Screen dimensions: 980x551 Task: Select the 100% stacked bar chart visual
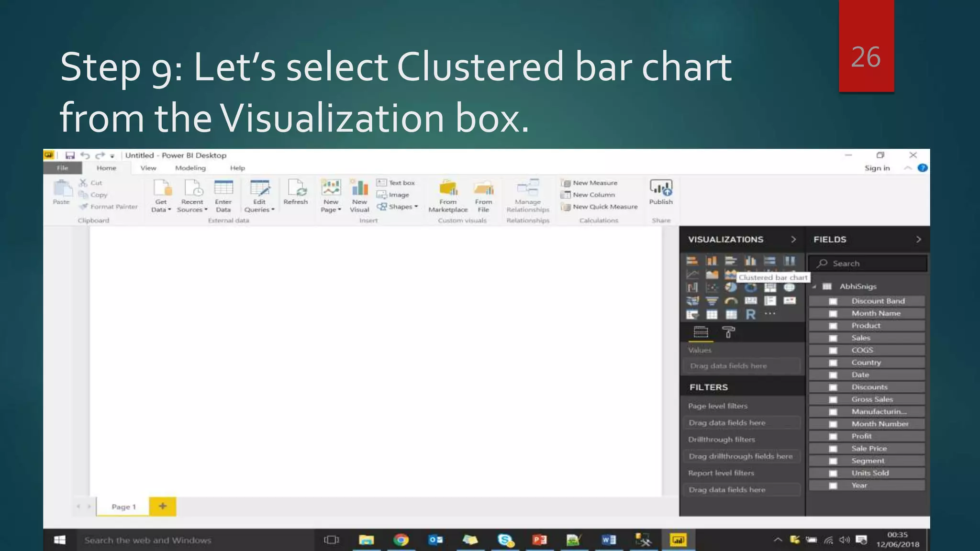(x=769, y=261)
